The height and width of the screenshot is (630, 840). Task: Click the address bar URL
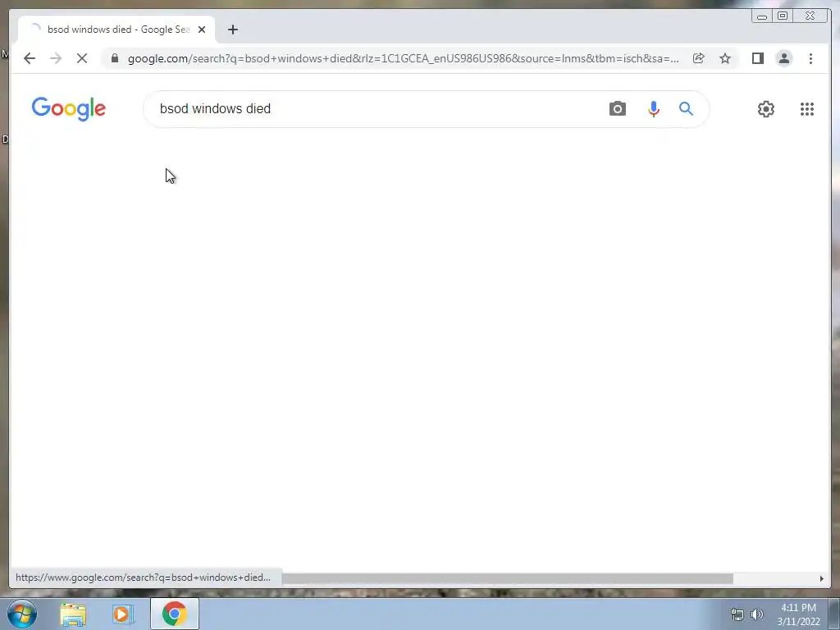coord(403,58)
